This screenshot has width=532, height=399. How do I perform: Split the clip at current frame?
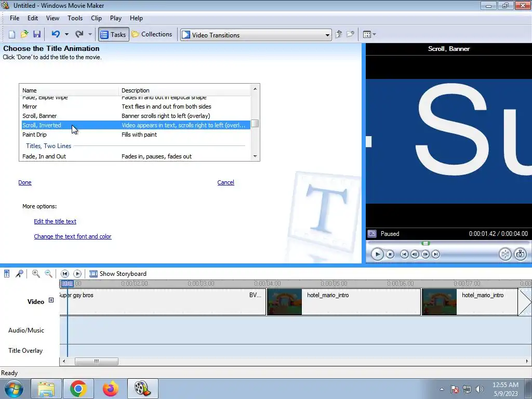[505, 254]
